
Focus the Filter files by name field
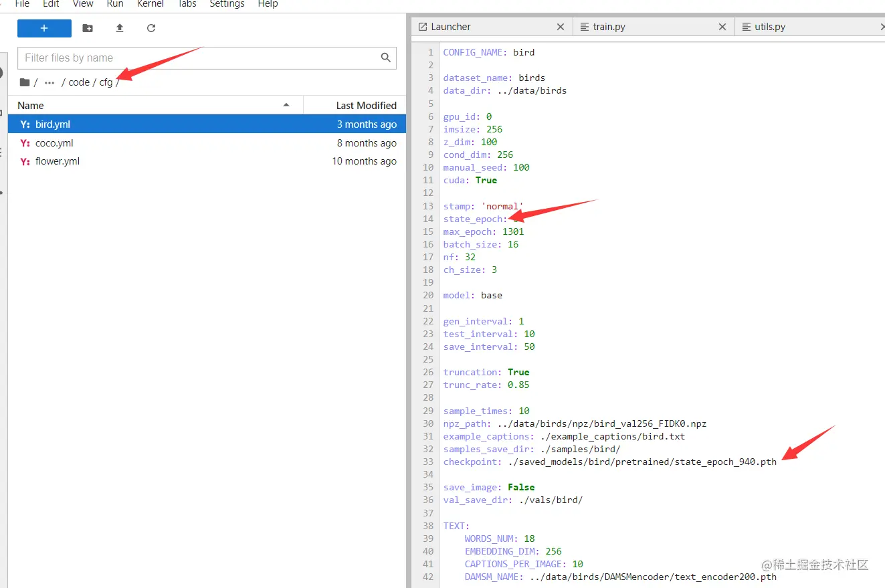[207, 58]
